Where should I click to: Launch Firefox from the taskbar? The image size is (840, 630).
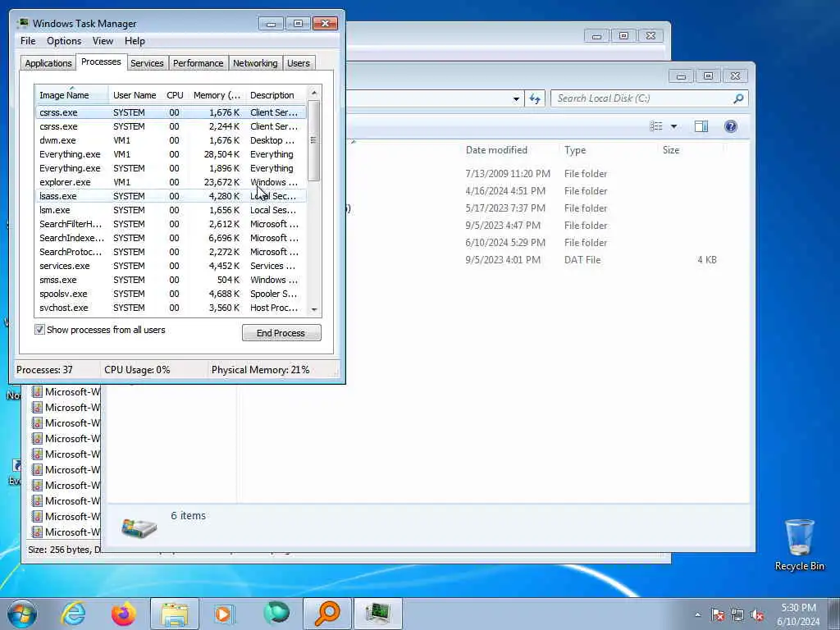123,614
